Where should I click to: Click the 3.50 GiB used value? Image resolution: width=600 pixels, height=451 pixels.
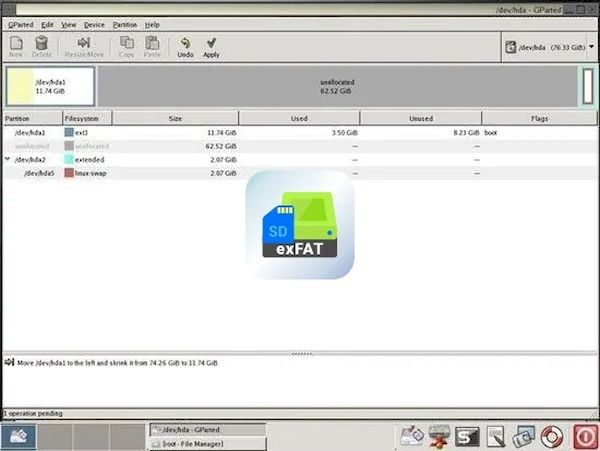pos(344,133)
